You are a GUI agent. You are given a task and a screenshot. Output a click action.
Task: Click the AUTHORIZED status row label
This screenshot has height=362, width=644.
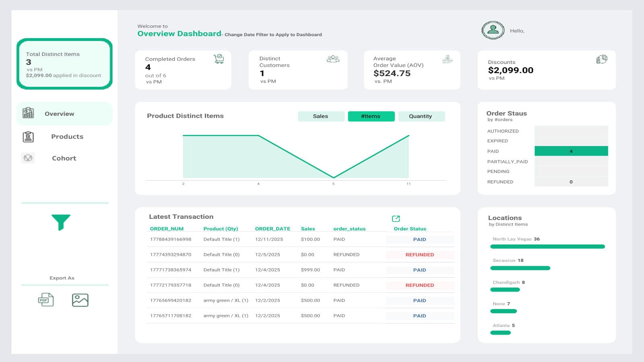pos(503,131)
